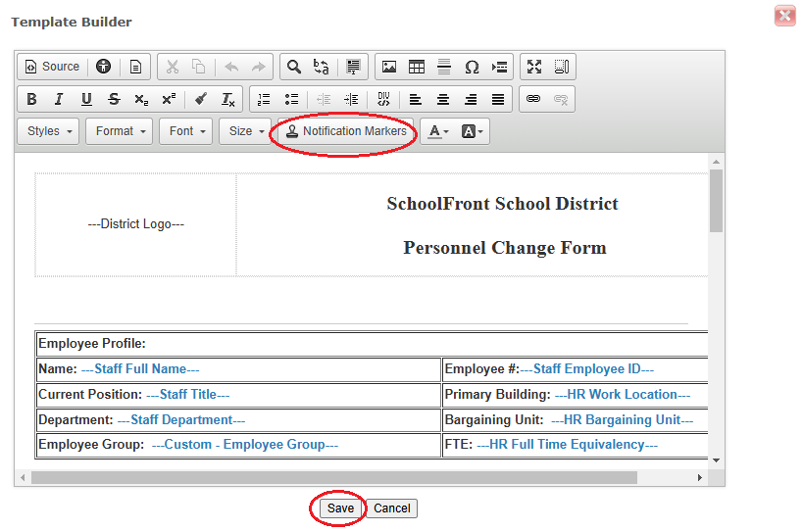803x532 pixels.
Task: Click the Personnel Change Form heading
Action: tap(504, 248)
